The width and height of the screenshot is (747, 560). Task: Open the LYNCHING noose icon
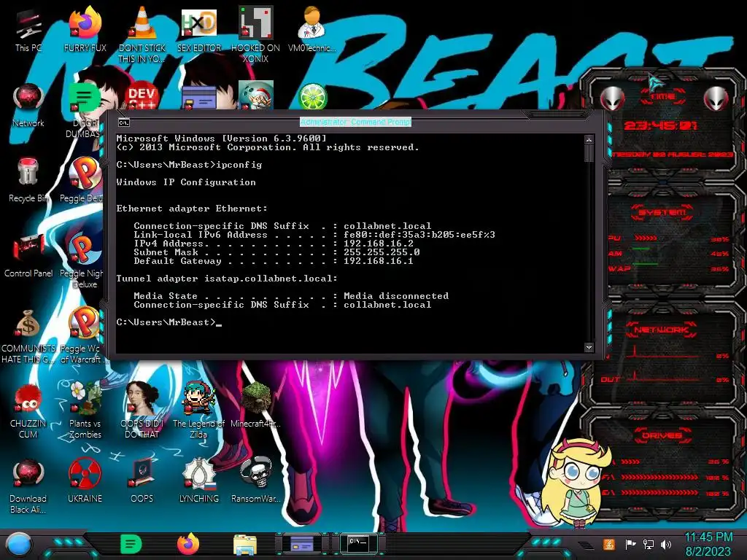pos(198,481)
